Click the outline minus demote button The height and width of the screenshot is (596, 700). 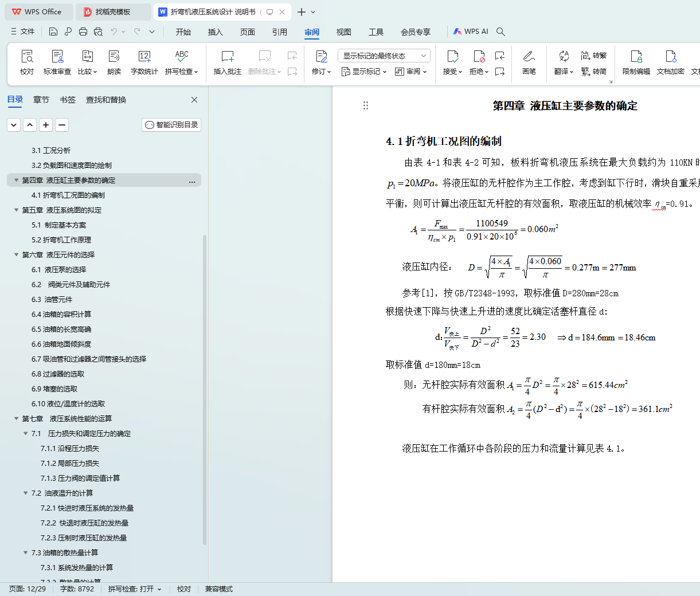(x=62, y=124)
